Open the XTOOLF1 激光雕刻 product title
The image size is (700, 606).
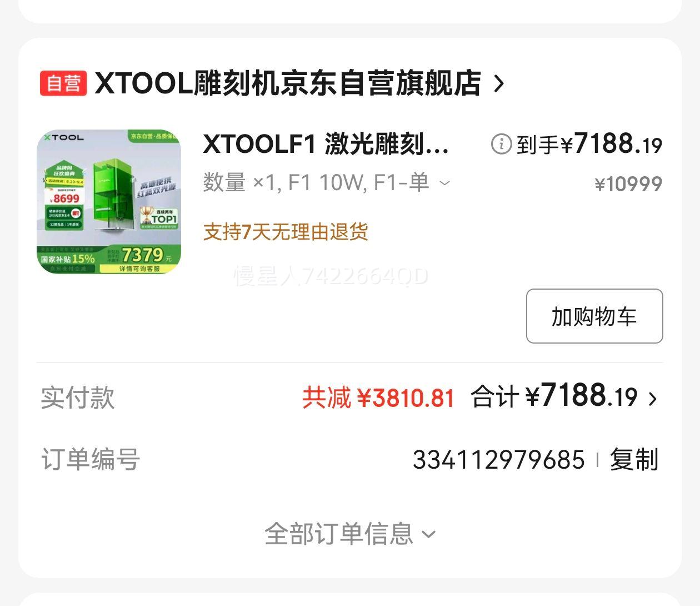coord(326,144)
